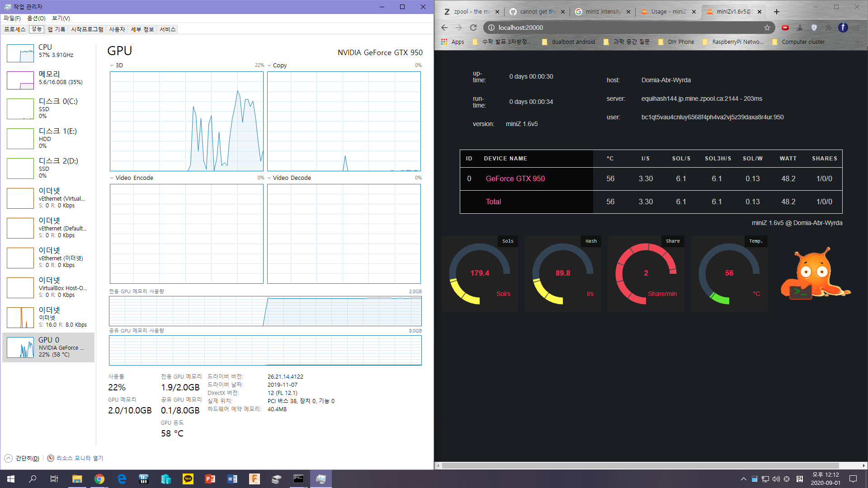The image size is (868, 488).
Task: Switch to the 프로세스 tab
Action: pyautogui.click(x=15, y=29)
